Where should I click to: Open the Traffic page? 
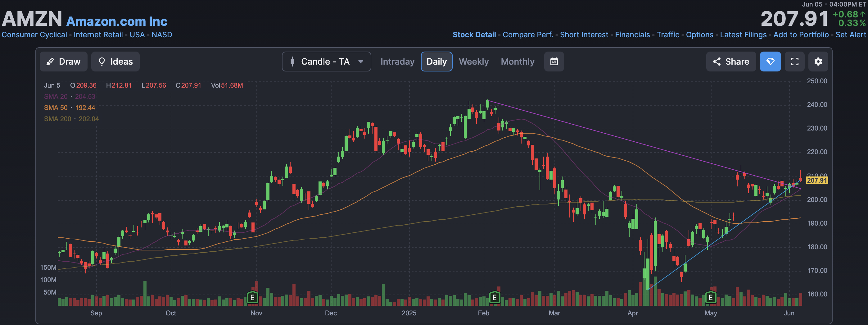(668, 35)
